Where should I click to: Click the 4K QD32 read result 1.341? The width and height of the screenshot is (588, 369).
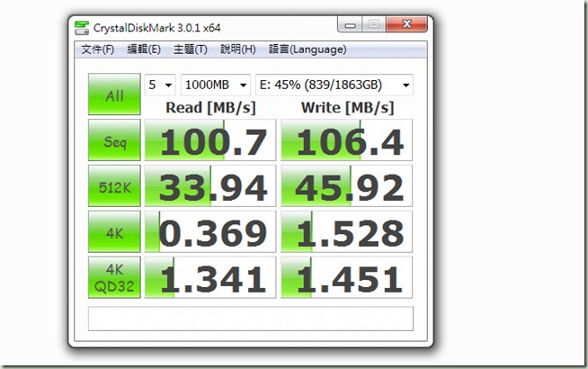[x=210, y=277]
